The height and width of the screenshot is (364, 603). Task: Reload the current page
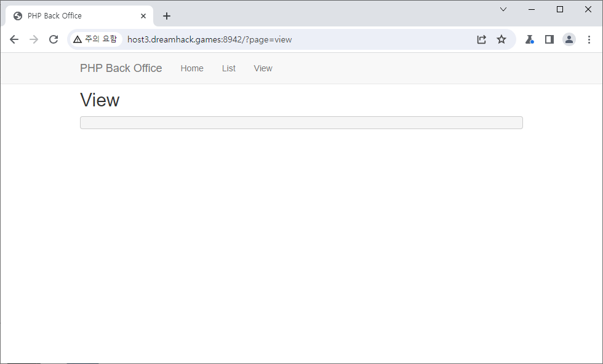coord(54,39)
